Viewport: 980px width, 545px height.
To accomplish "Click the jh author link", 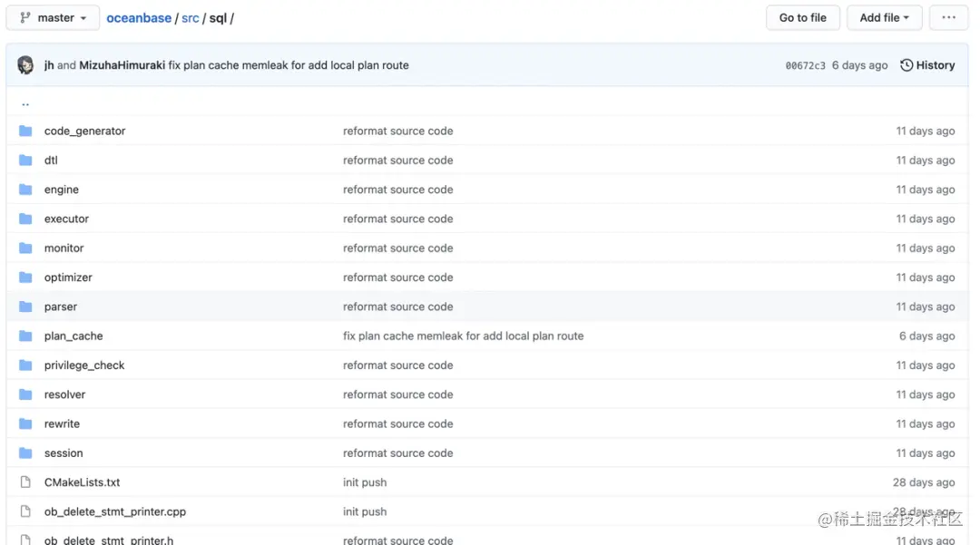I will click(x=49, y=65).
